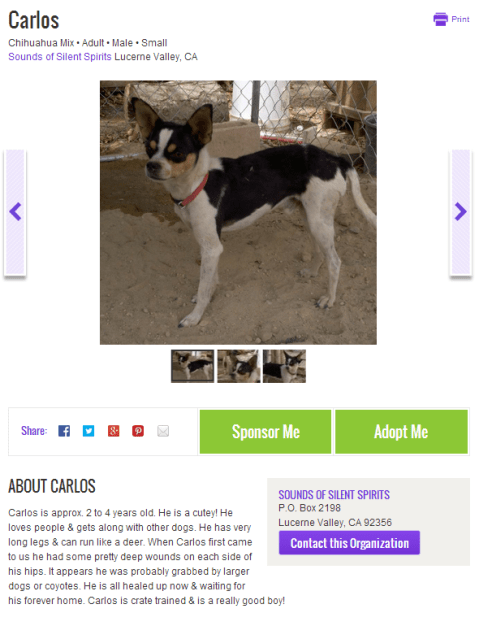Share this pet on Twitter

(x=89, y=431)
